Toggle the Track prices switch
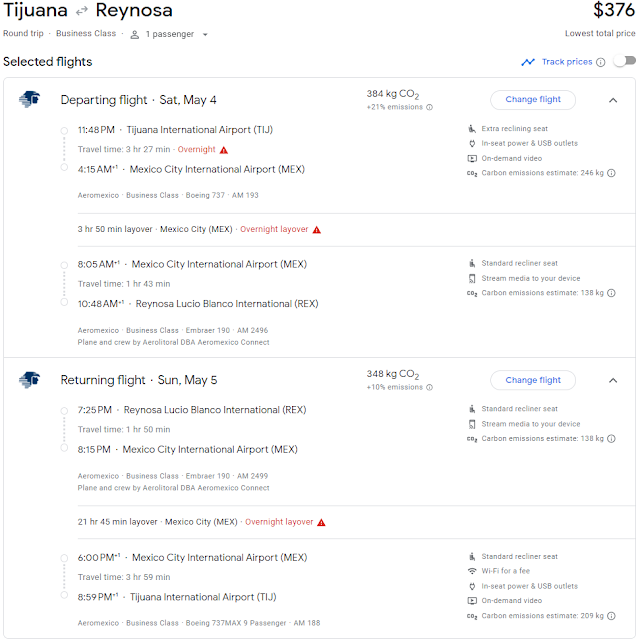The image size is (638, 640). [x=625, y=61]
